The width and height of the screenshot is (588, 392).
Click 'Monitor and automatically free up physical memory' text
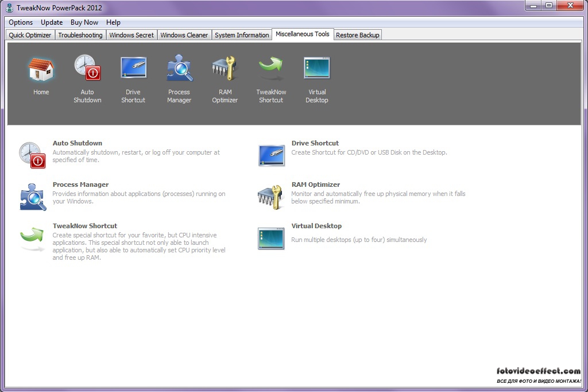(x=378, y=198)
